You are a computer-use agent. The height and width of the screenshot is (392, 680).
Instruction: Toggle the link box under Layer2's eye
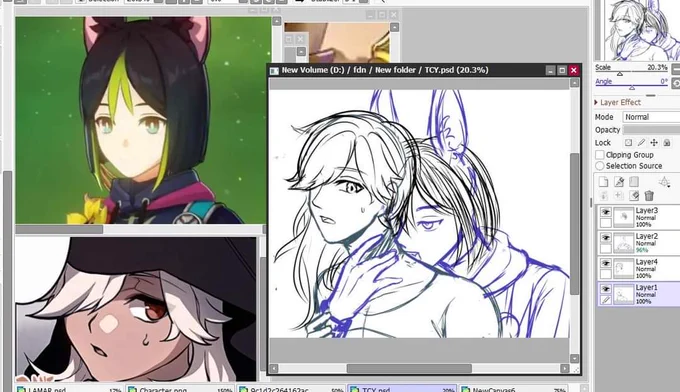[x=605, y=248]
